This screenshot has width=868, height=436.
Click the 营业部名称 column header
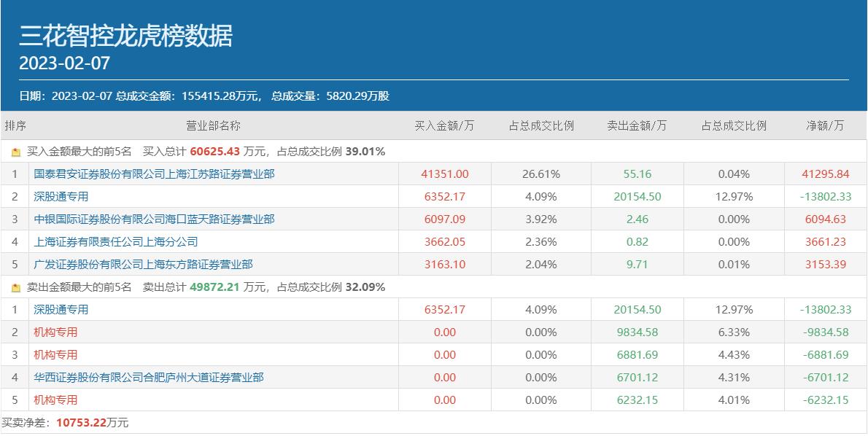coord(213,125)
